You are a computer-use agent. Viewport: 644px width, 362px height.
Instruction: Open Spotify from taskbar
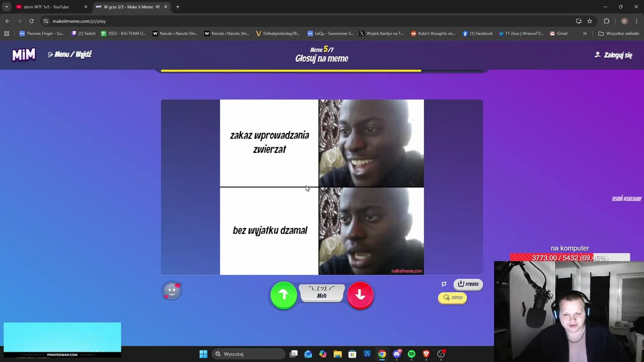(412, 354)
